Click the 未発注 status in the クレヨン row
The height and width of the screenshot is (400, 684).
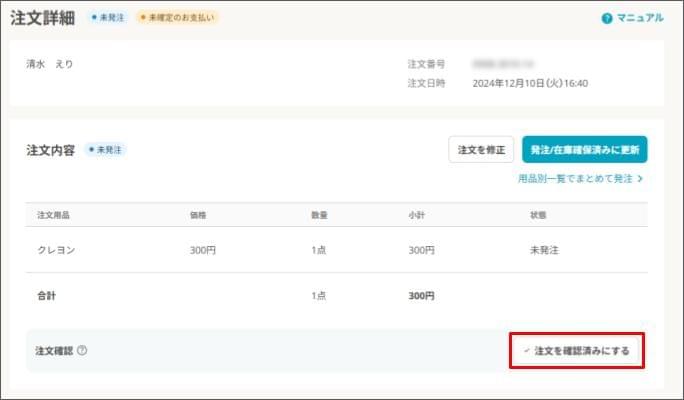tap(544, 250)
